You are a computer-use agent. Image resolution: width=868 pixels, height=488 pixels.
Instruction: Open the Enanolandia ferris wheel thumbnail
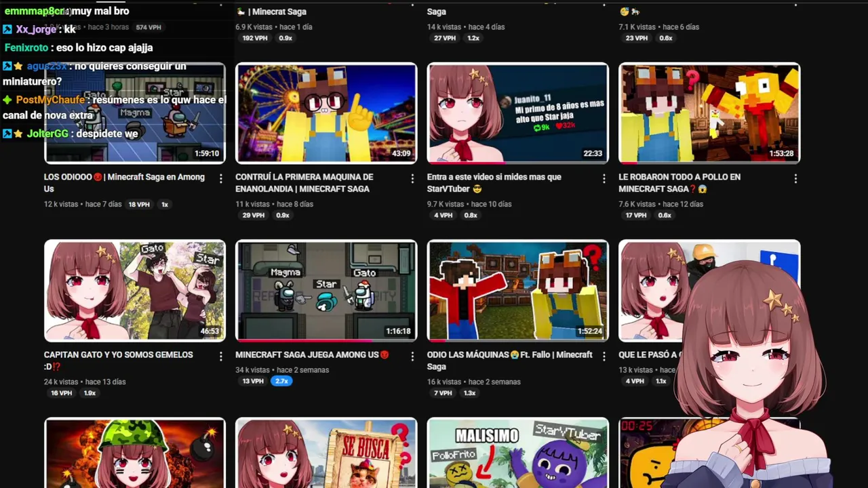[326, 113]
